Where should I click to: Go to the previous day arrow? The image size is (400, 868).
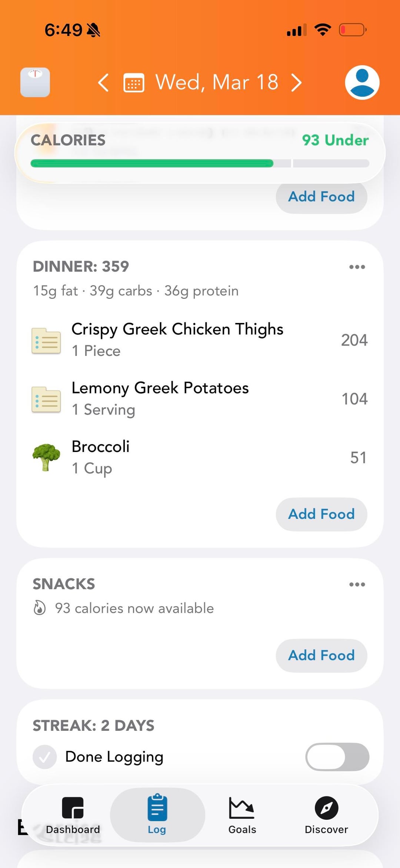(103, 82)
